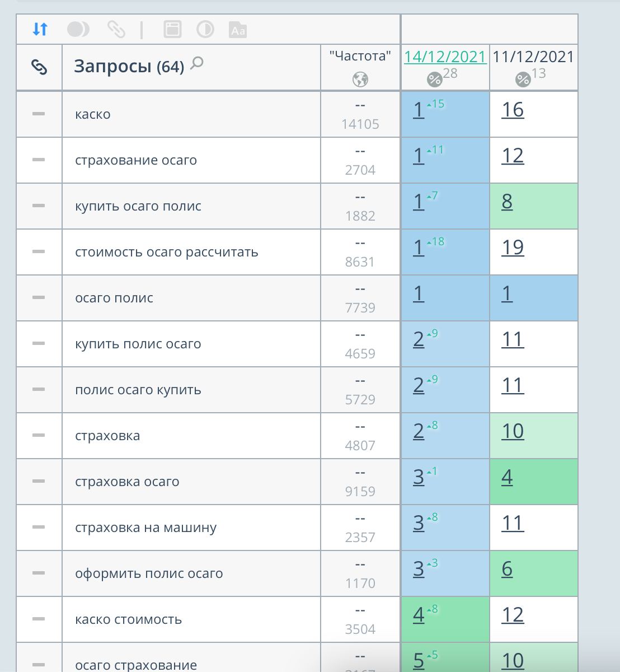This screenshot has height=672, width=620.
Task: Click globe icon under Частота header
Action: click(x=360, y=80)
